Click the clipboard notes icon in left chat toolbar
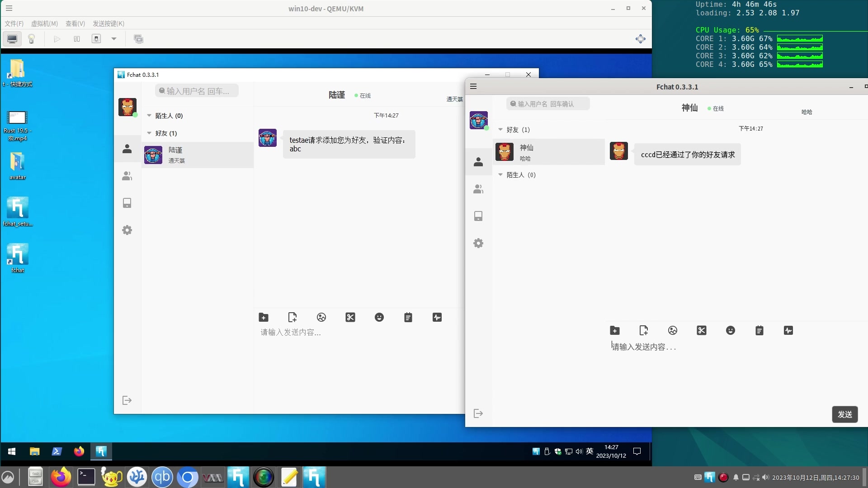Viewport: 868px width, 488px height. 408,317
